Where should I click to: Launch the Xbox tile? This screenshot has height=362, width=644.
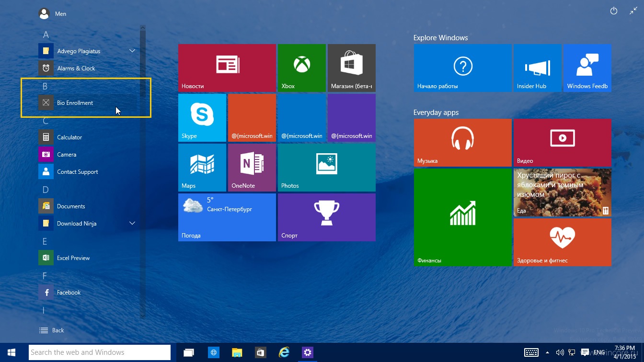(302, 68)
